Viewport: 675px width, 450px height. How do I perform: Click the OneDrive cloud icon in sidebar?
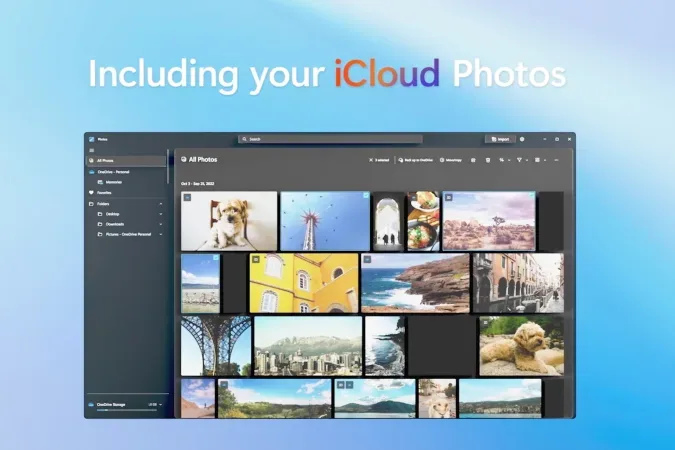tap(91, 172)
